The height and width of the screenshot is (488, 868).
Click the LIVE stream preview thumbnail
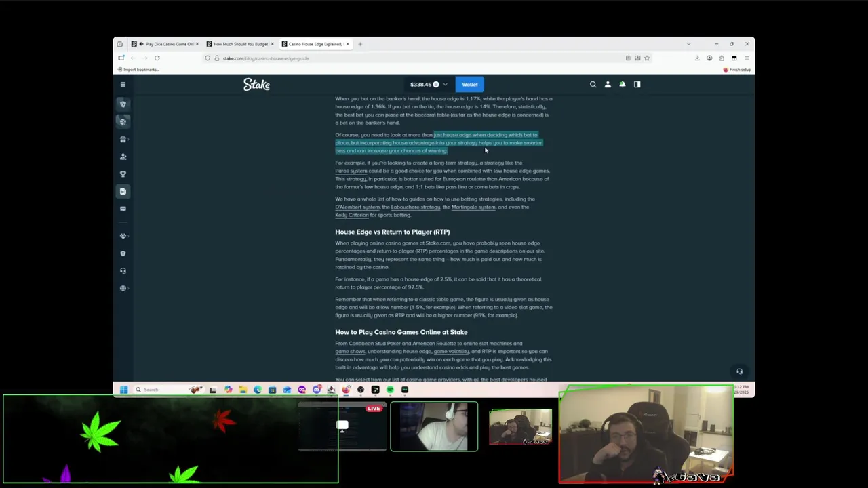[342, 426]
